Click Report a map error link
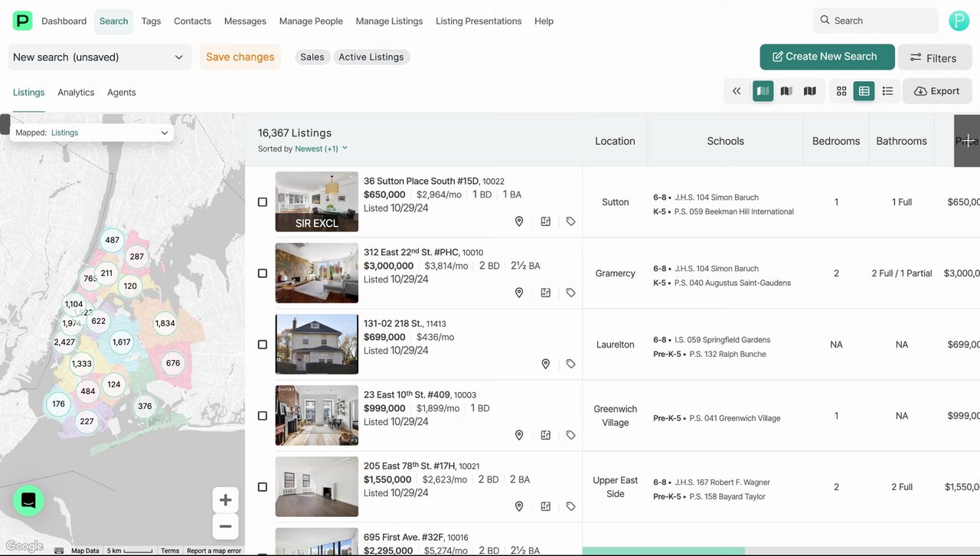 click(214, 551)
